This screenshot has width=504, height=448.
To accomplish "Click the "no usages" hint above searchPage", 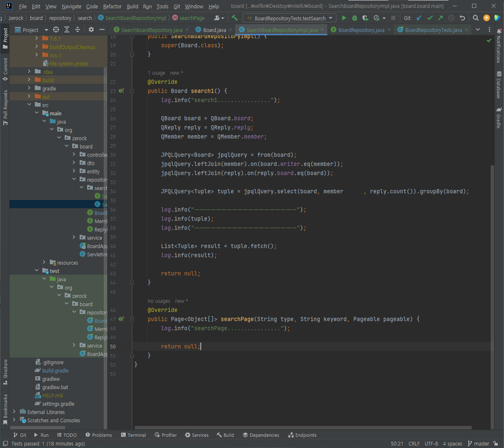I will pyautogui.click(x=159, y=301).
